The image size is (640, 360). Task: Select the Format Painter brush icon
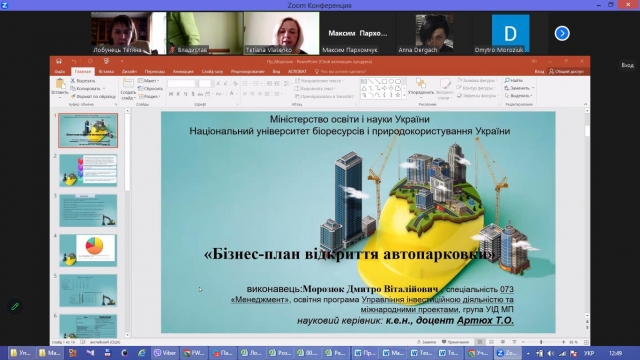(x=73, y=97)
